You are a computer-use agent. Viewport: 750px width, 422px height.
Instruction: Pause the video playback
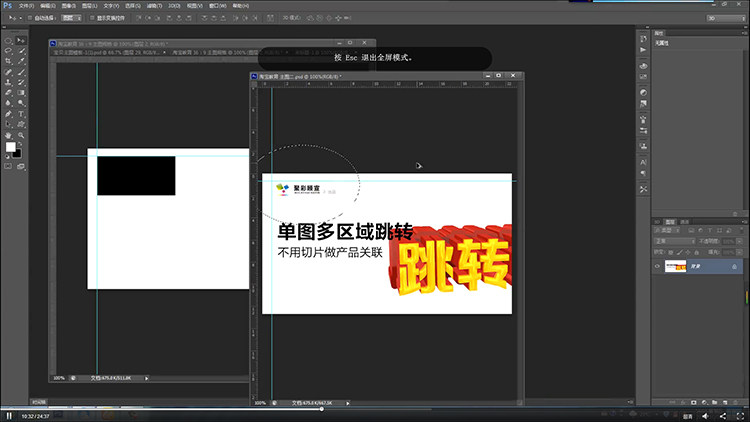coord(9,416)
